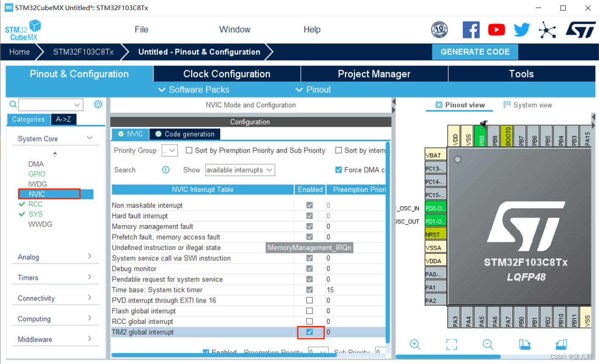The height and width of the screenshot is (364, 599).
Task: Enable the Flash global interrupt
Action: (309, 311)
